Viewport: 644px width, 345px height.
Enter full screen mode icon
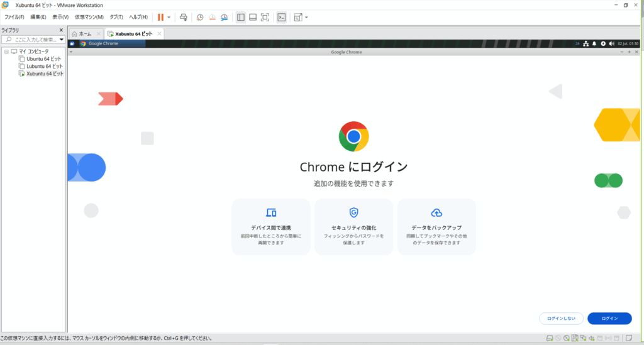pos(265,17)
